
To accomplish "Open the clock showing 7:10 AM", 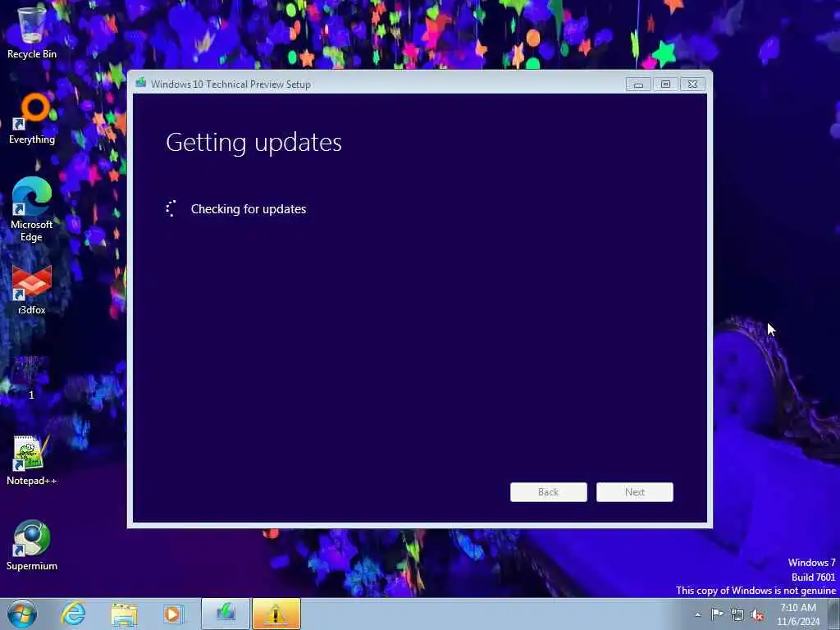I will pos(798,614).
